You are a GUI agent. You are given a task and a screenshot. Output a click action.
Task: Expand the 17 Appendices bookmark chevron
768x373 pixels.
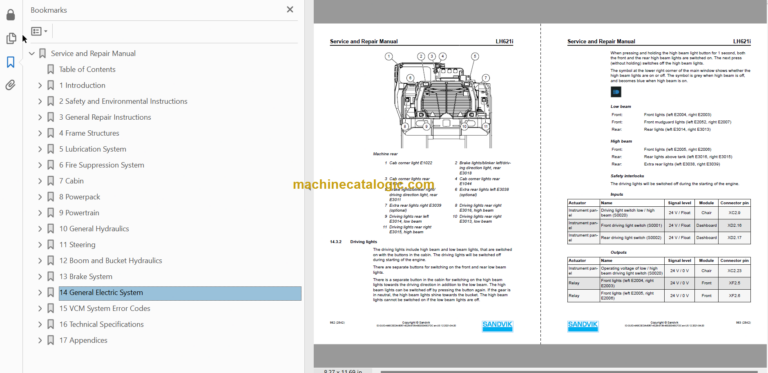tap(40, 340)
